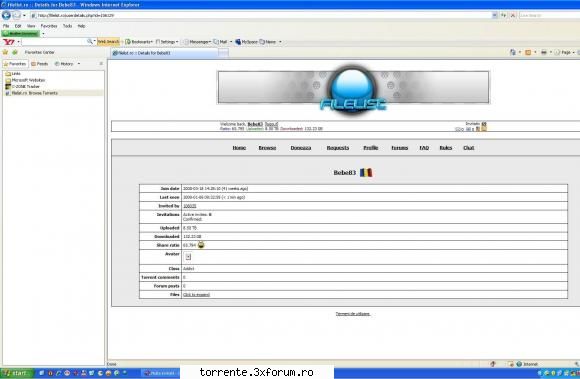Image resolution: width=580 pixels, height=379 pixels.
Task: Open the recent pages dropdown beside Forward
Action: click(24, 16)
